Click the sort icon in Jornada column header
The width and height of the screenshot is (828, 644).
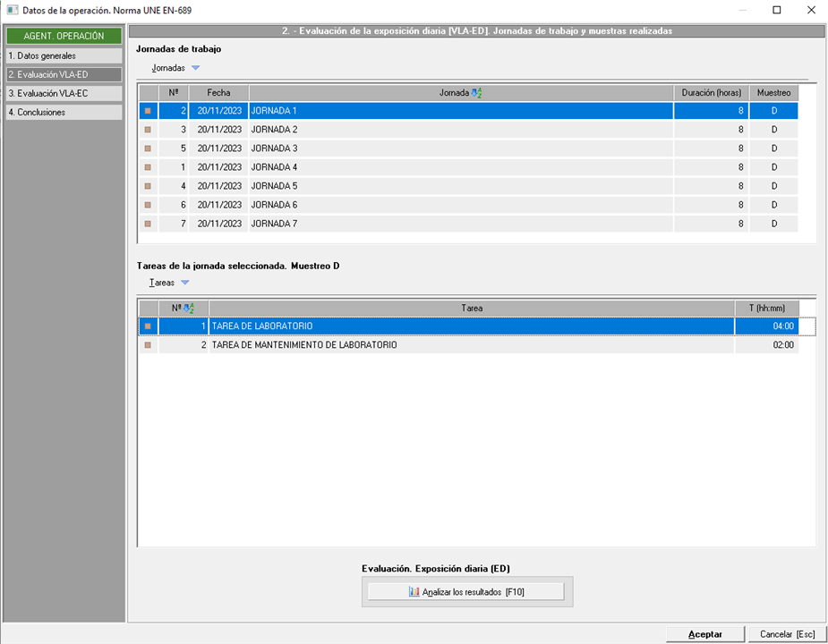[476, 93]
